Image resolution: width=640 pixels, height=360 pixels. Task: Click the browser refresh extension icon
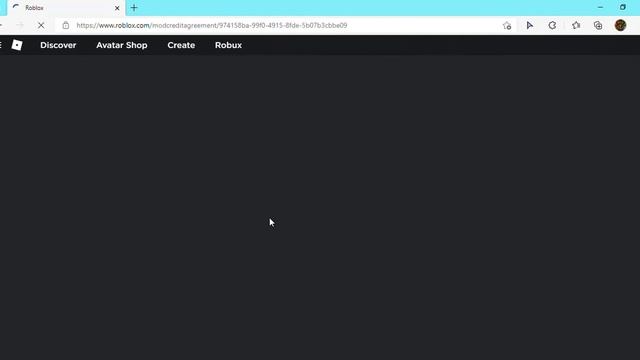pyautogui.click(x=552, y=25)
